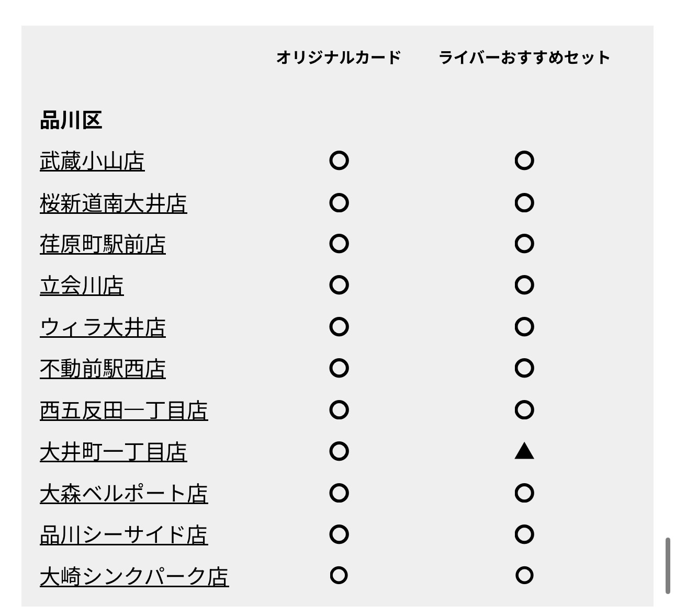Viewport: 675px width, 616px height.
Task: Click ライバーおすすめセット circle for 不動前駅西店
Action: pyautogui.click(x=524, y=368)
